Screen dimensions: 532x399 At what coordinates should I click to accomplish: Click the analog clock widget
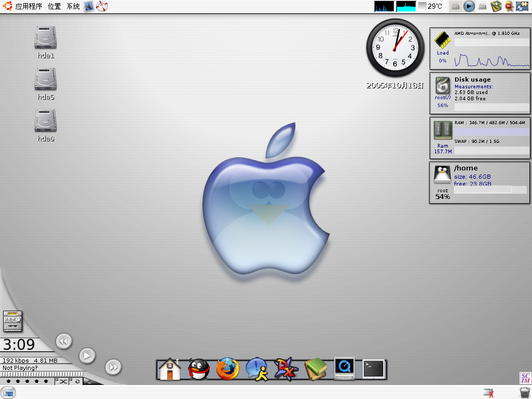[x=395, y=47]
